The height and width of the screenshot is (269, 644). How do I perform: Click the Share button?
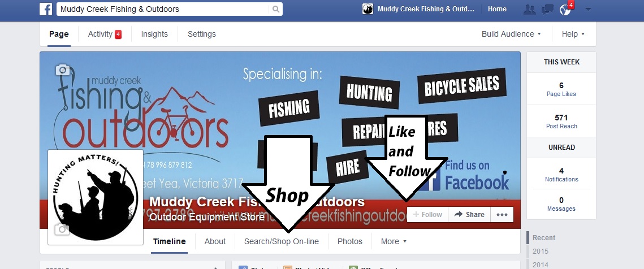click(469, 214)
